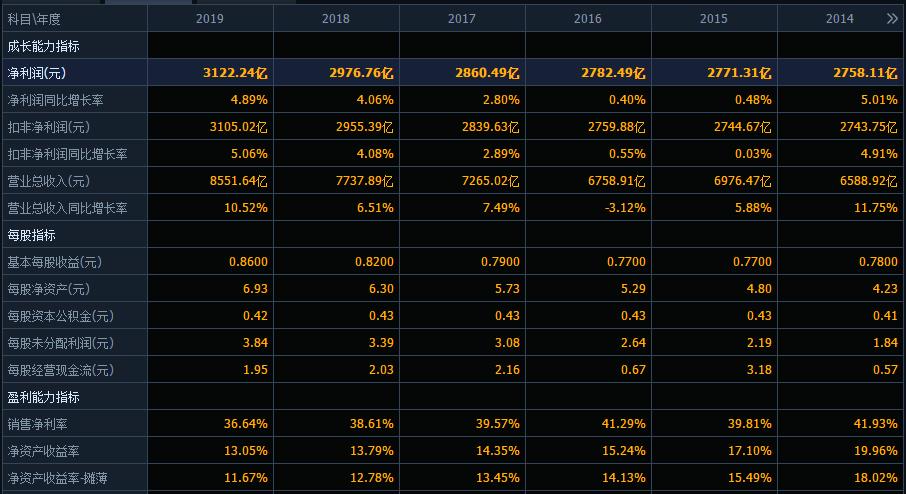Select the 2018 year column header
Image resolution: width=906 pixels, height=494 pixels.
336,19
